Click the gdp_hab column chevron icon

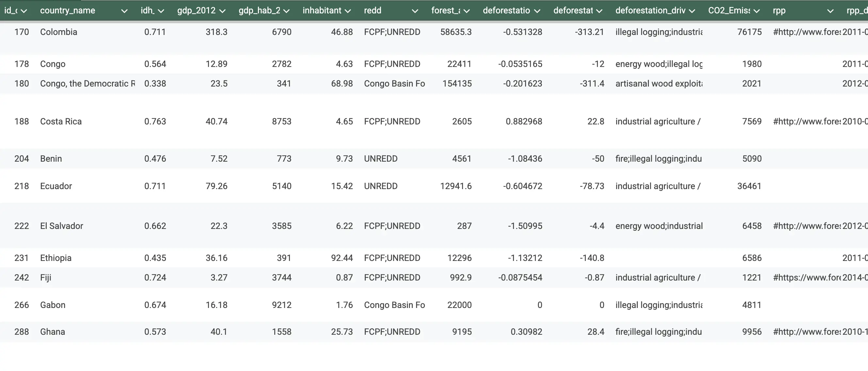coord(286,11)
